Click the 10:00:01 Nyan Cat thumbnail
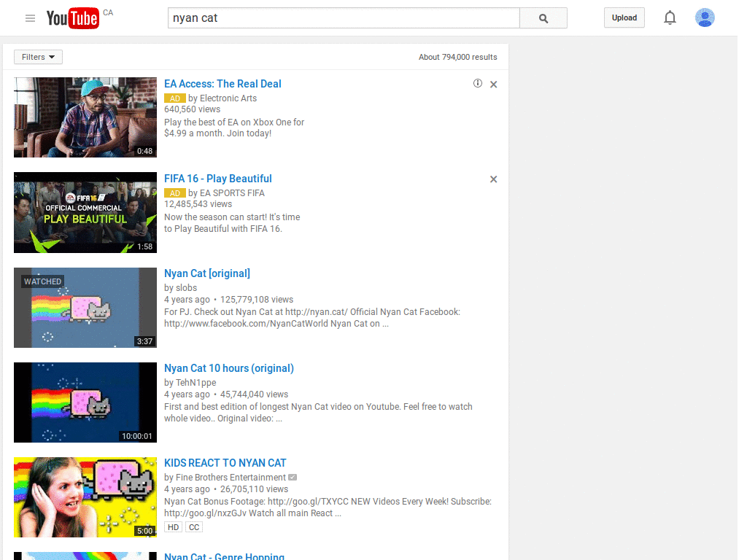 pos(85,402)
